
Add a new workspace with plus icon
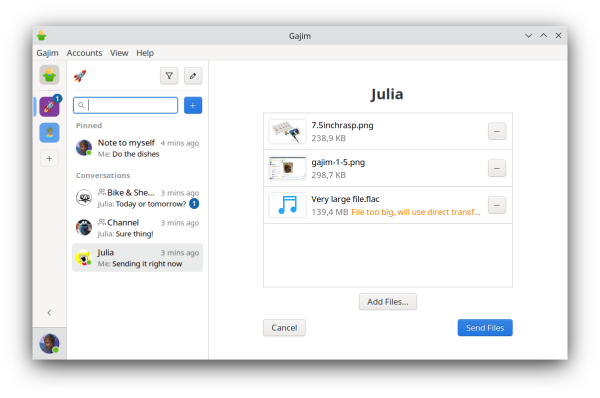tap(49, 158)
